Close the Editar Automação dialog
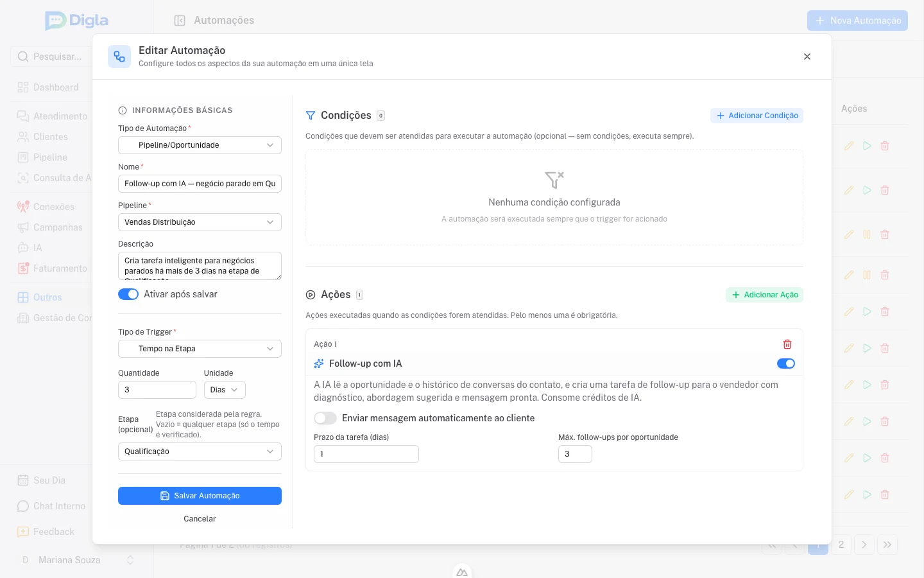Image resolution: width=924 pixels, height=578 pixels. tap(807, 57)
